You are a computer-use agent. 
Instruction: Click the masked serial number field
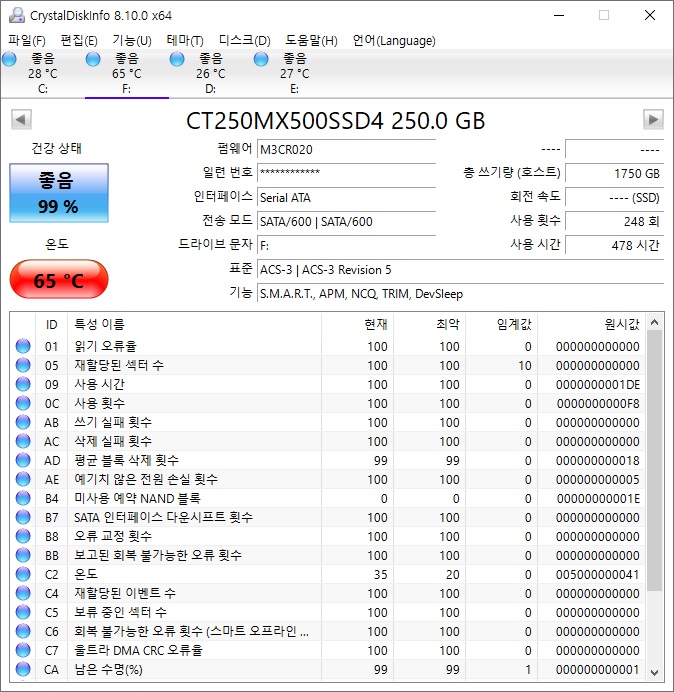point(346,173)
